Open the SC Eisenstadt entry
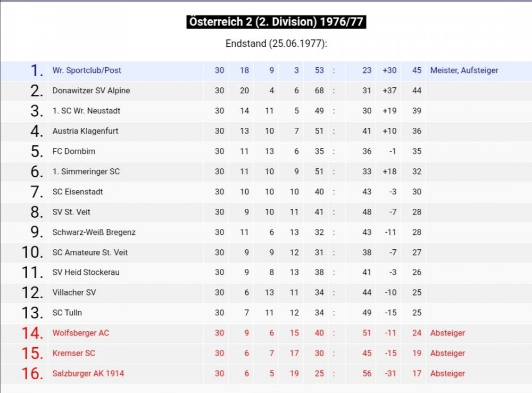This screenshot has width=532, height=393. pyautogui.click(x=77, y=192)
